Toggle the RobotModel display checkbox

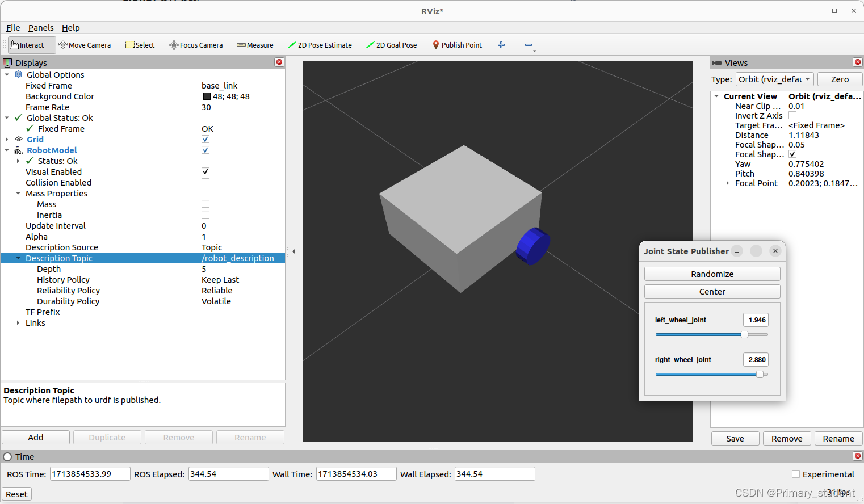(x=205, y=150)
